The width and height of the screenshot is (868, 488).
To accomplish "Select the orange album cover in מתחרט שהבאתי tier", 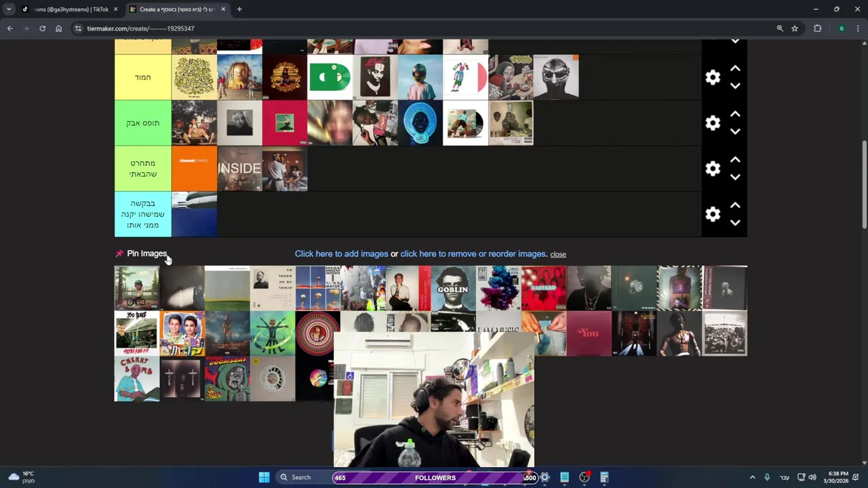I will [194, 168].
